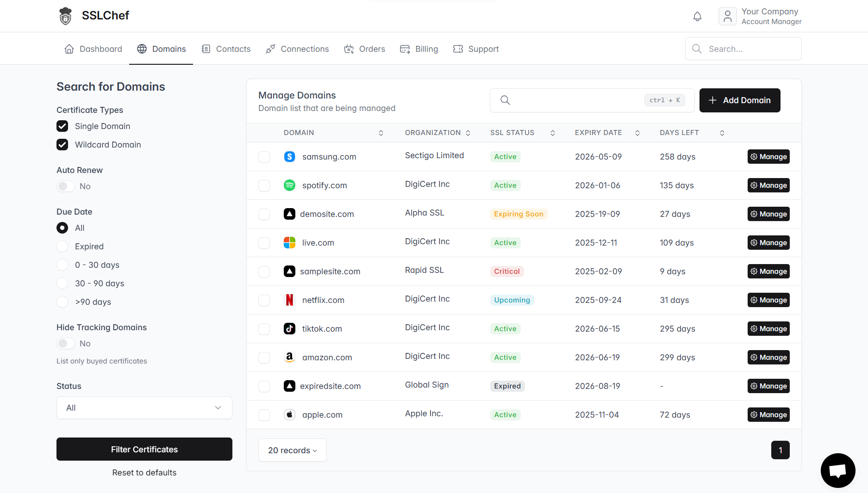Viewport: 868px width, 493px height.
Task: Check the apple.com row checkbox
Action: 264,415
